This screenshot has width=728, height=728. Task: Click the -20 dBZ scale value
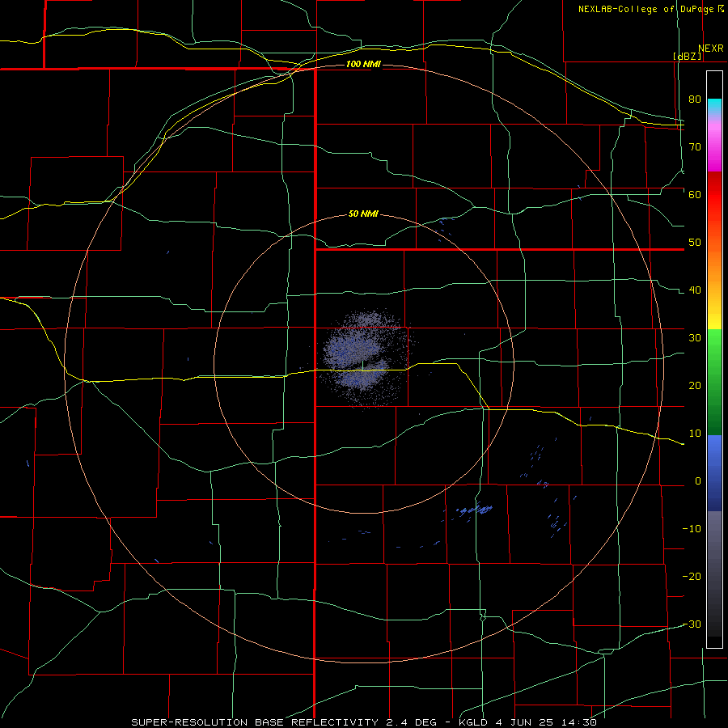point(692,577)
